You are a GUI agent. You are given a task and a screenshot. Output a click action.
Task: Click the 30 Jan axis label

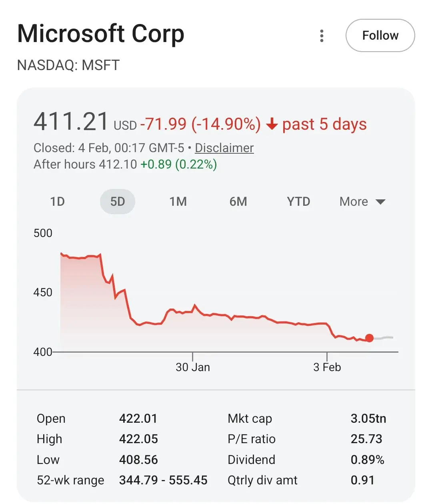click(194, 367)
